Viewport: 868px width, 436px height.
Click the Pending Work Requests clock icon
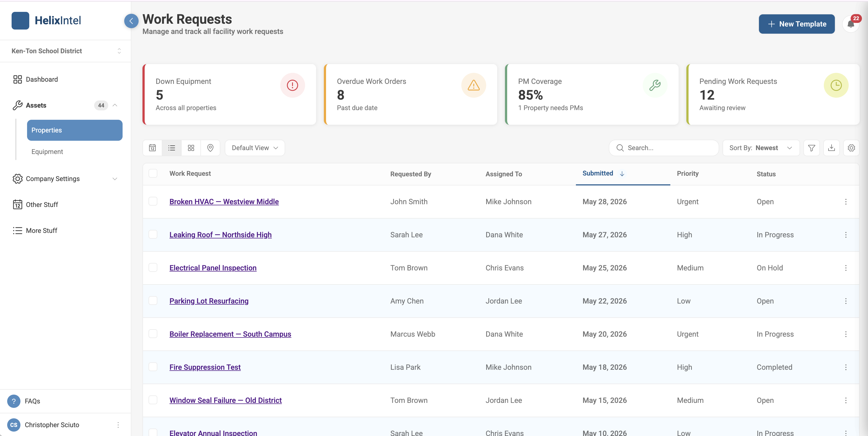tap(836, 85)
